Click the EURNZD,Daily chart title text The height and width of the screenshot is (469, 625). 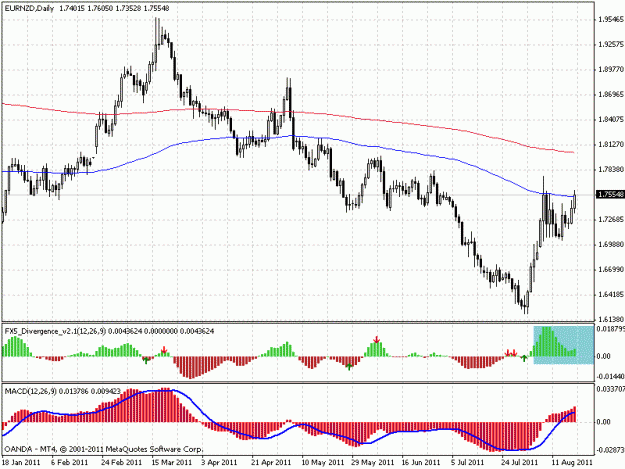(29, 8)
